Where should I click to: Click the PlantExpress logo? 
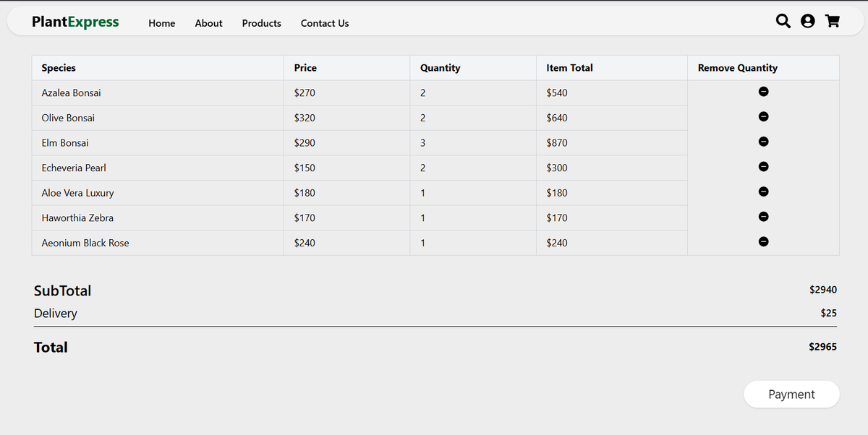pos(75,22)
